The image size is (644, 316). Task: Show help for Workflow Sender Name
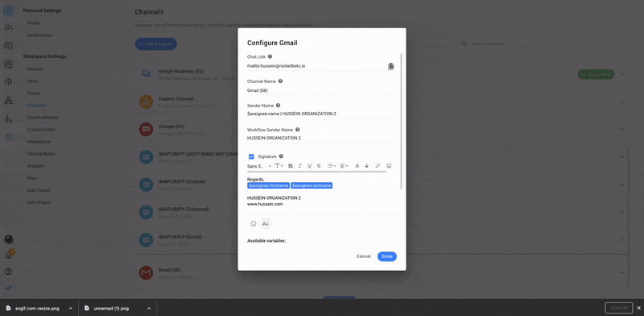298,130
